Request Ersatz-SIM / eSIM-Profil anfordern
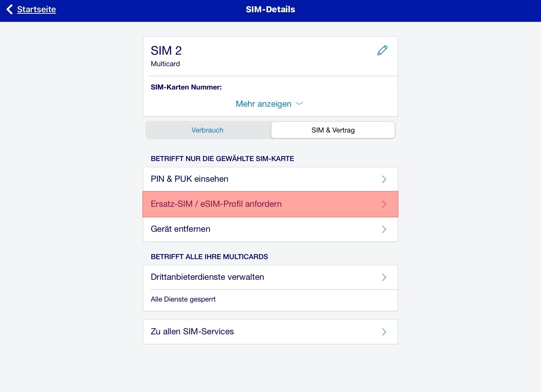The width and height of the screenshot is (541, 392). tap(216, 204)
